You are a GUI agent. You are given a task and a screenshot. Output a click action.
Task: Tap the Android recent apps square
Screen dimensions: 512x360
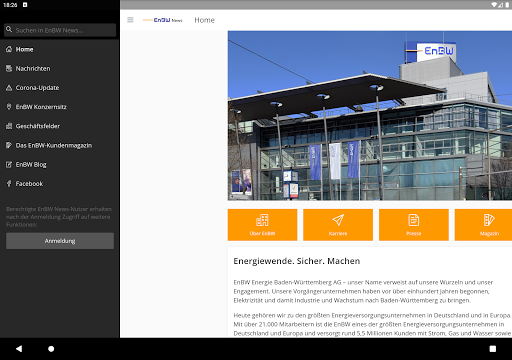493,349
